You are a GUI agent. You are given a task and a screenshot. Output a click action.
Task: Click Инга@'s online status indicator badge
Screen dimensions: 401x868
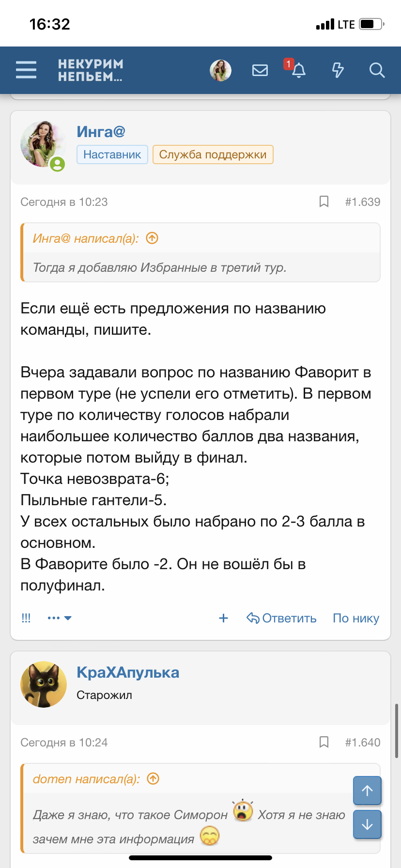(x=58, y=163)
